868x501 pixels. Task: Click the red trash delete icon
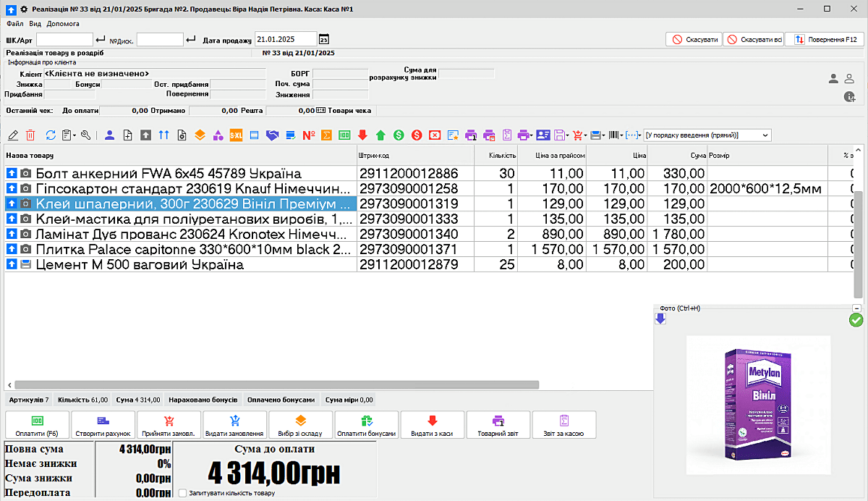(30, 135)
